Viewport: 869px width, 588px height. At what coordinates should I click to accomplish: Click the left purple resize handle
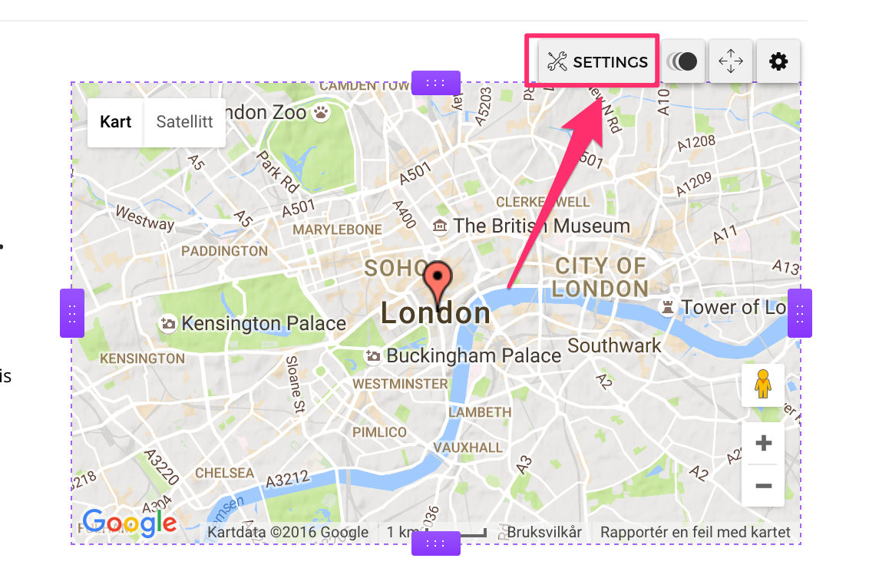pyautogui.click(x=72, y=313)
